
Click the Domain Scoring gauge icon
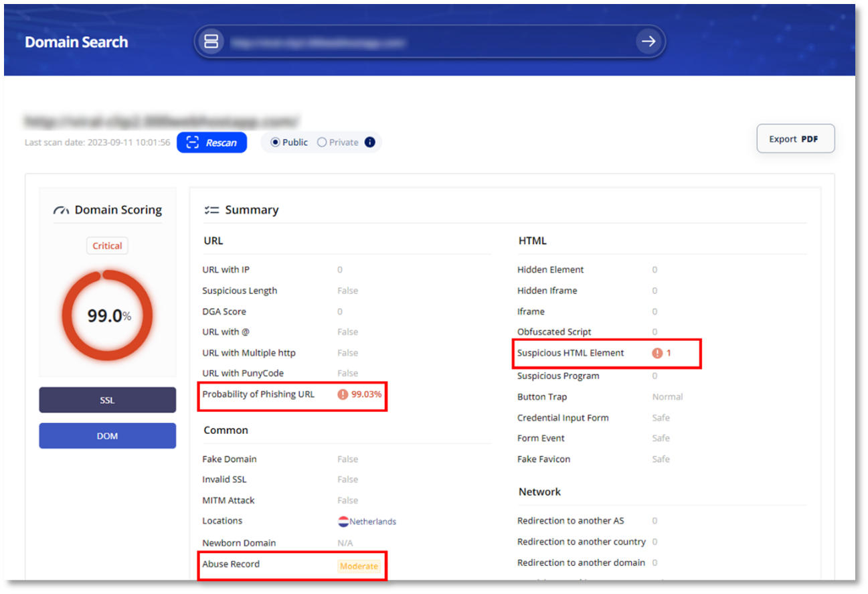click(x=61, y=210)
